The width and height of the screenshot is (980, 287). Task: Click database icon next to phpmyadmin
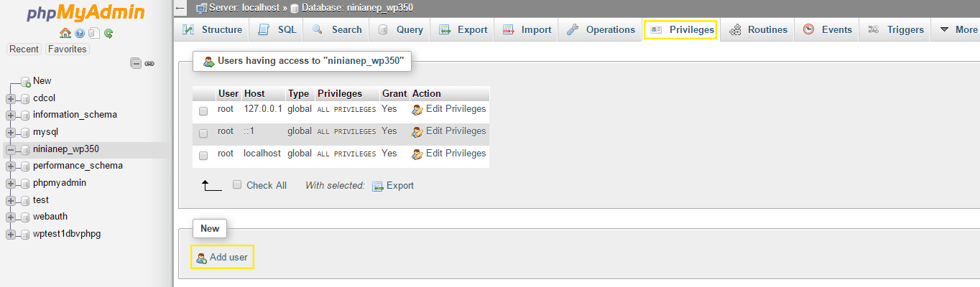25,183
